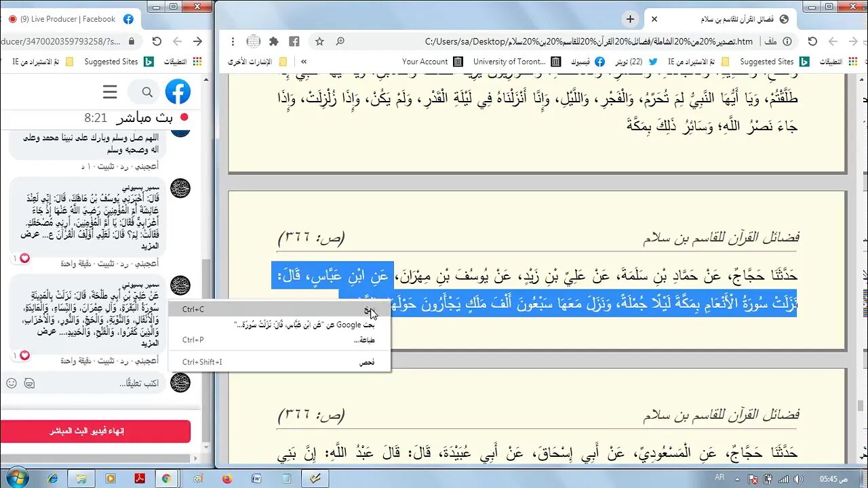Close the فضائل القرآن browser tab
The height and width of the screenshot is (488, 868).
654,19
